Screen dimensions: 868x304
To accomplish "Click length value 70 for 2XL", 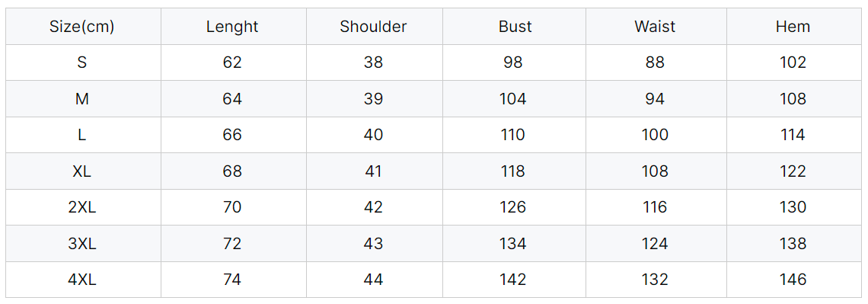I will 232,208.
